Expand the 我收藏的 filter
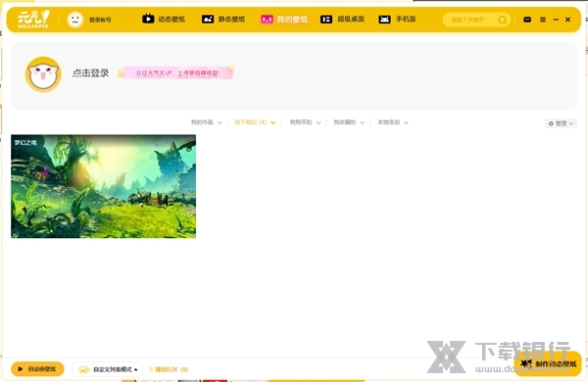This screenshot has width=588, height=382. point(349,122)
